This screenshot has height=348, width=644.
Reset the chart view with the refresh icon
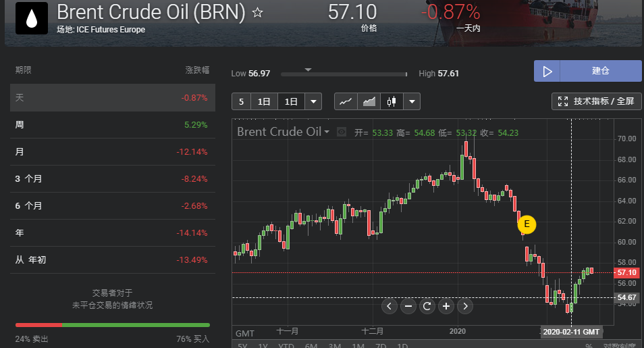(427, 306)
